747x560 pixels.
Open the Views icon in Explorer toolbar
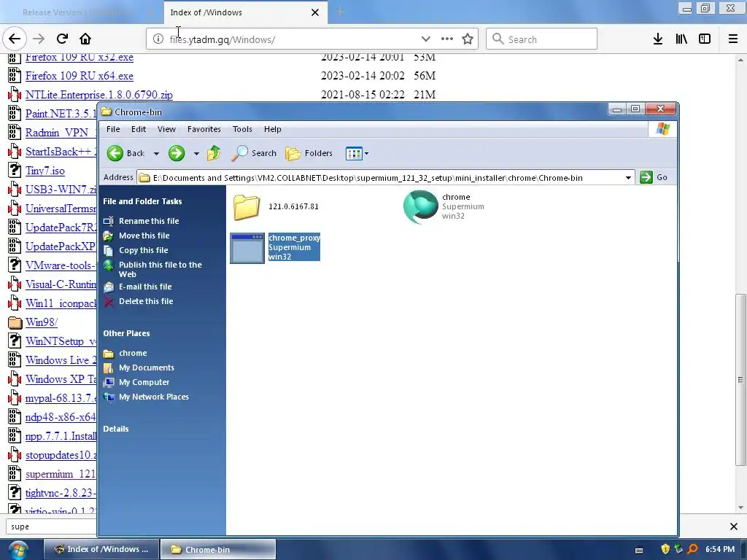[354, 154]
